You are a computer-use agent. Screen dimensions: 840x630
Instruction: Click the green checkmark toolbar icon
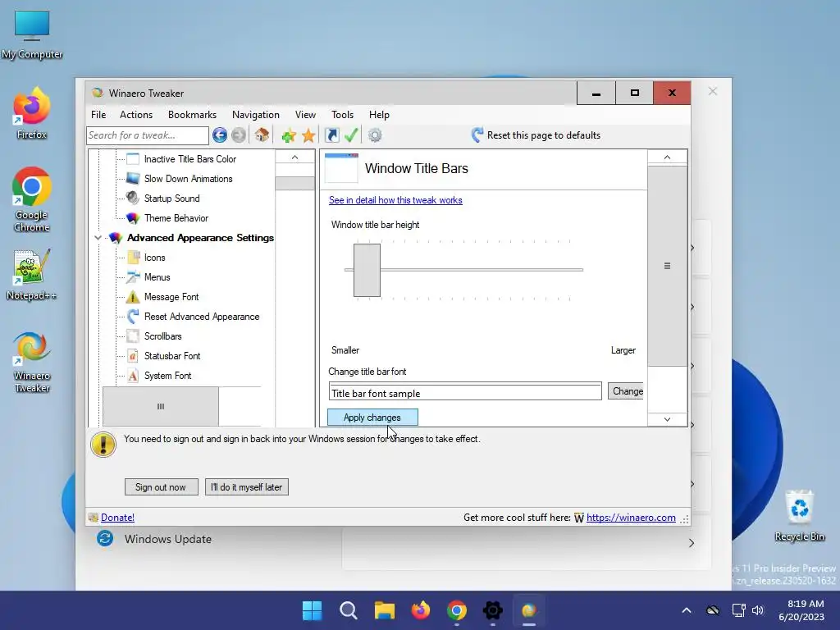tap(351, 135)
